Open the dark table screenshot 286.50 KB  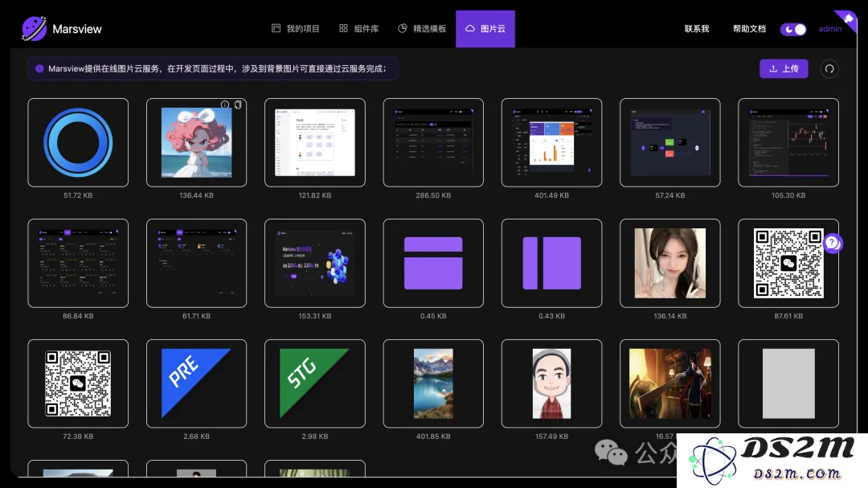coord(433,142)
